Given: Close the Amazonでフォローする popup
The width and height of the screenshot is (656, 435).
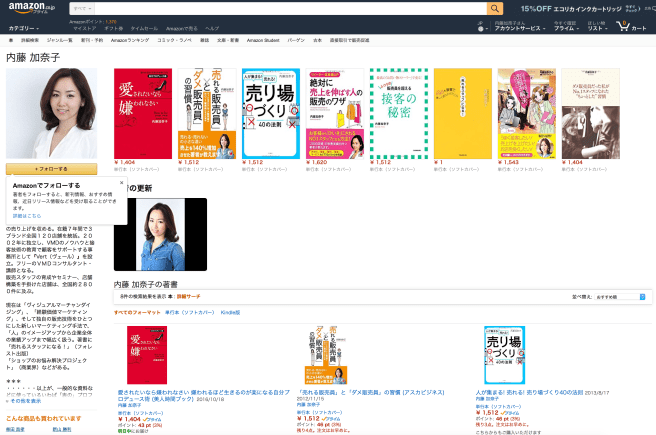Looking at the screenshot, I should pos(121,182).
